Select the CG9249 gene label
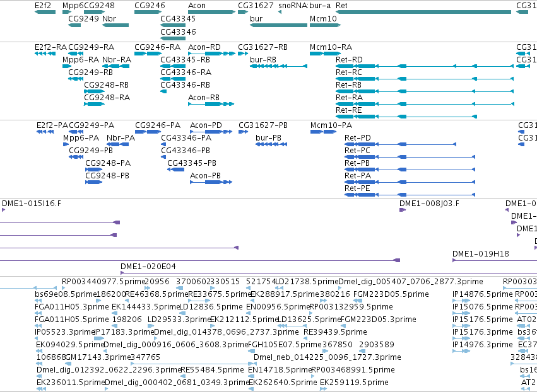Viewport: 537px width, 392px height. (x=83, y=18)
